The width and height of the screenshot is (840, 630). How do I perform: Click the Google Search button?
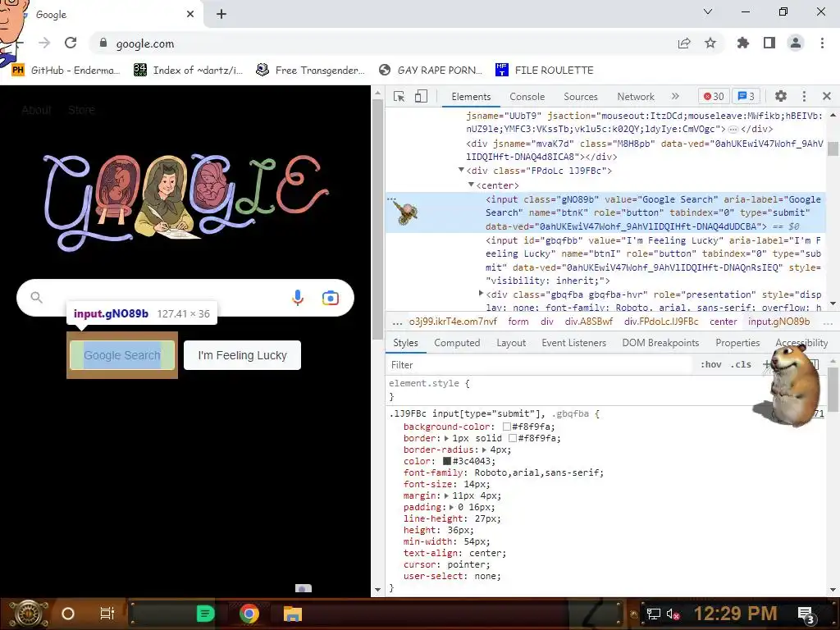click(122, 355)
